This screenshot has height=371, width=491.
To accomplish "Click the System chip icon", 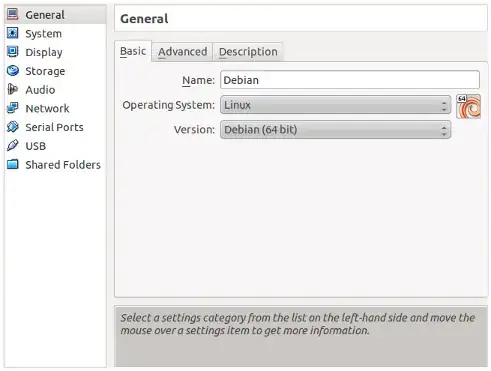I will point(13,33).
